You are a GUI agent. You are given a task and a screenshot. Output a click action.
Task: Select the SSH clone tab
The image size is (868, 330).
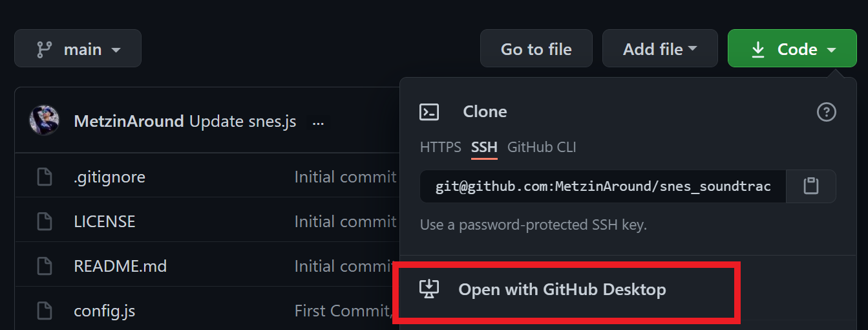click(x=484, y=147)
